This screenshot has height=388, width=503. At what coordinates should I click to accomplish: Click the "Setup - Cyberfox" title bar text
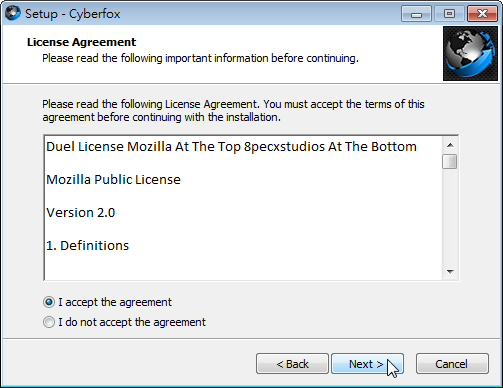click(73, 14)
